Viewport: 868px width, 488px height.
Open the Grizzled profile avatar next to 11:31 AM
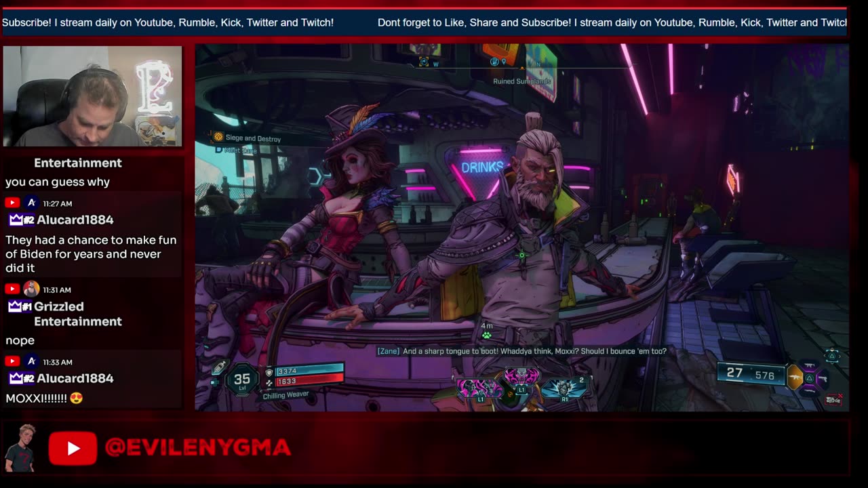(31, 289)
